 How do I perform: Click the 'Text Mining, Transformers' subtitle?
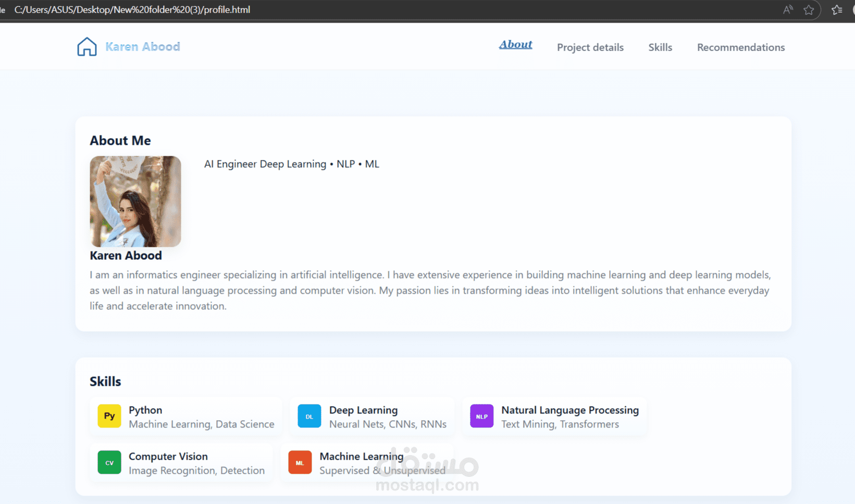[x=560, y=424]
